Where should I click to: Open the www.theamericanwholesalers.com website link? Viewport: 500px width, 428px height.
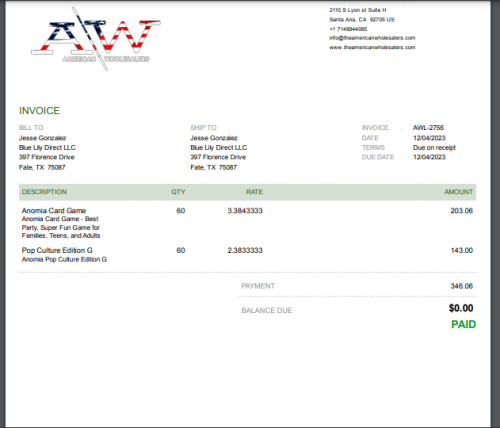click(372, 47)
